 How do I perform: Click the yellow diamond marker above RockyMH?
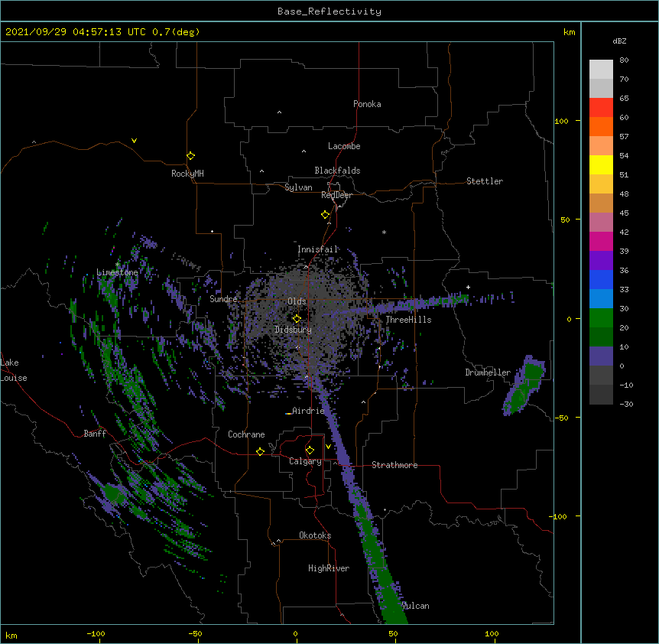tap(191, 156)
